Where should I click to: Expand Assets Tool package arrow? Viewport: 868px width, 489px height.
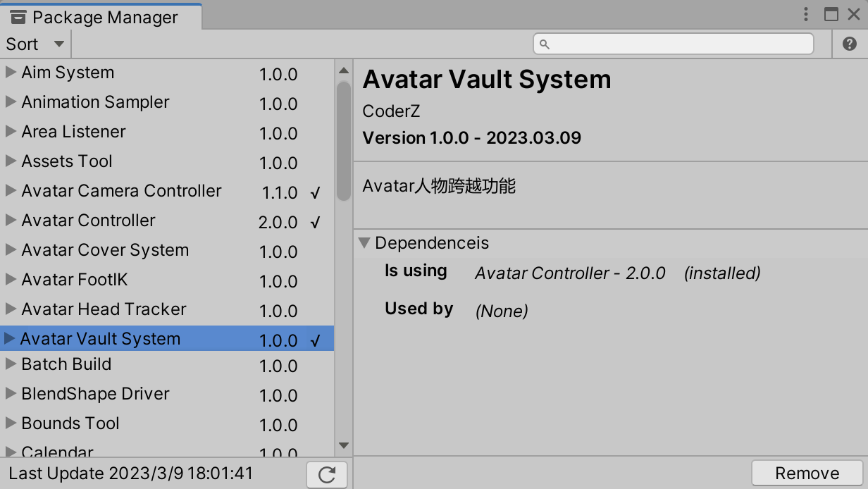click(x=11, y=161)
